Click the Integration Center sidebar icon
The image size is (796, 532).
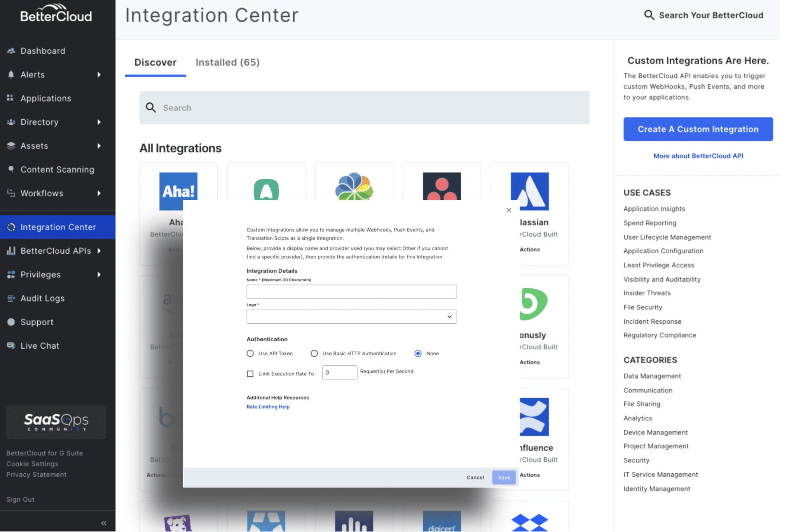coord(11,227)
